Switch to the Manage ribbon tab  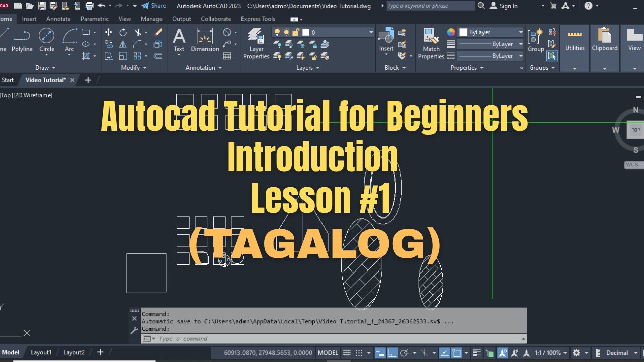click(151, 19)
